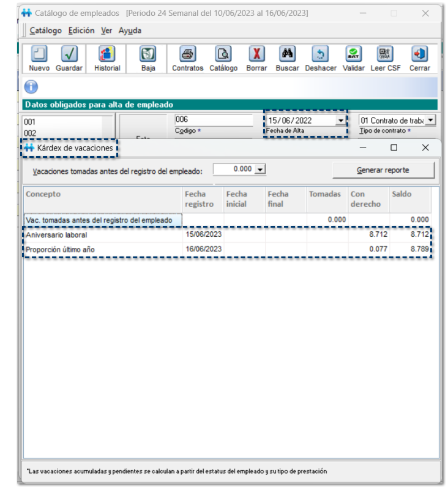Expand the vacaciones tomadas value dropdown

pos(260,170)
